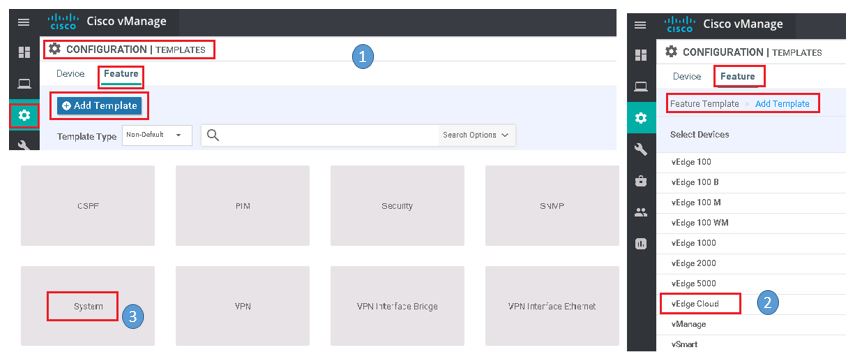Choose the Security template tile

click(397, 206)
